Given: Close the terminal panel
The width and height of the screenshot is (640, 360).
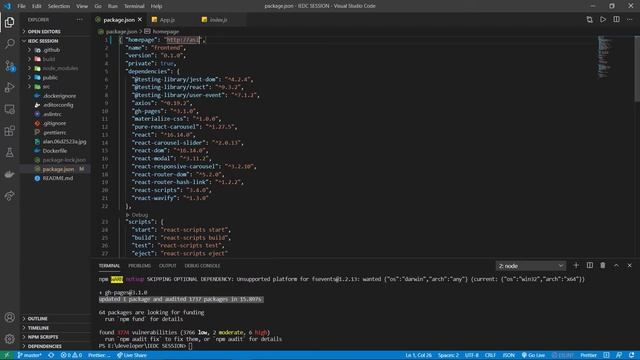Looking at the screenshot, I should (x=630, y=266).
